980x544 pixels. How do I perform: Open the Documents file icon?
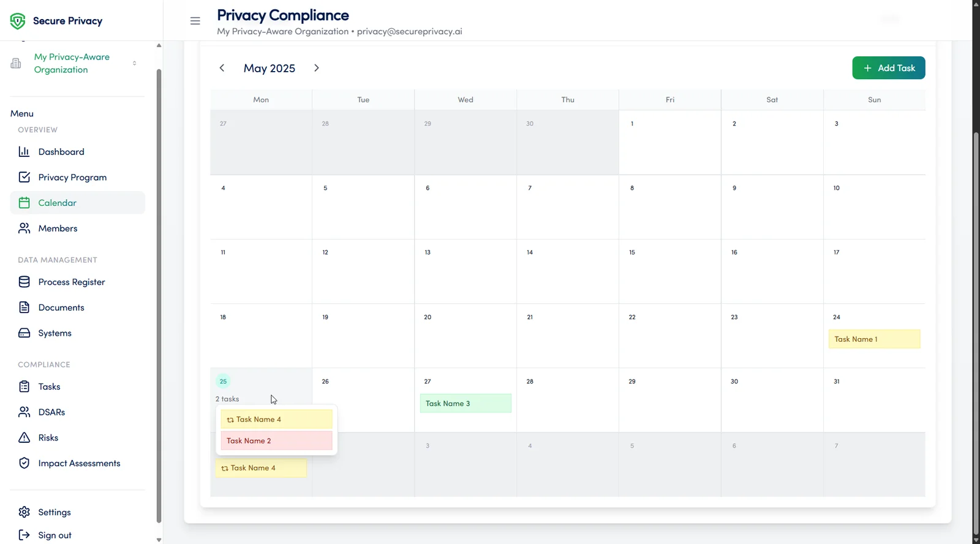tap(24, 307)
